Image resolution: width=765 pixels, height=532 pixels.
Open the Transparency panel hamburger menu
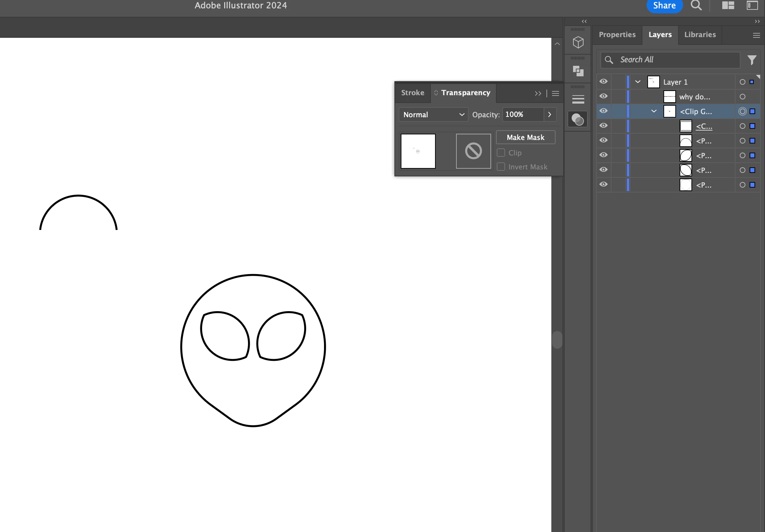tap(556, 93)
